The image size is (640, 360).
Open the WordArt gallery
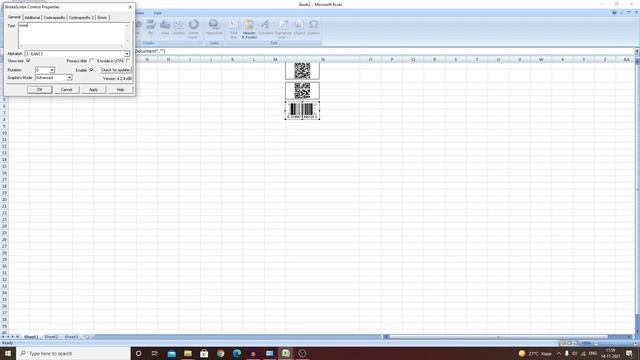click(x=265, y=27)
